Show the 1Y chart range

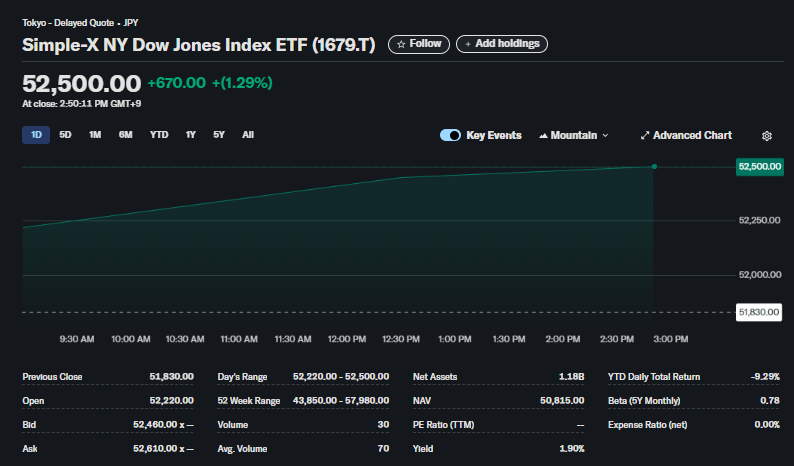(x=190, y=135)
